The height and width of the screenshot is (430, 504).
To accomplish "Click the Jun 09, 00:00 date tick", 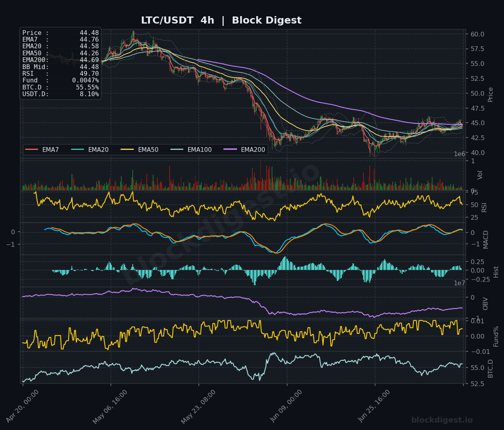I will coord(287,406).
